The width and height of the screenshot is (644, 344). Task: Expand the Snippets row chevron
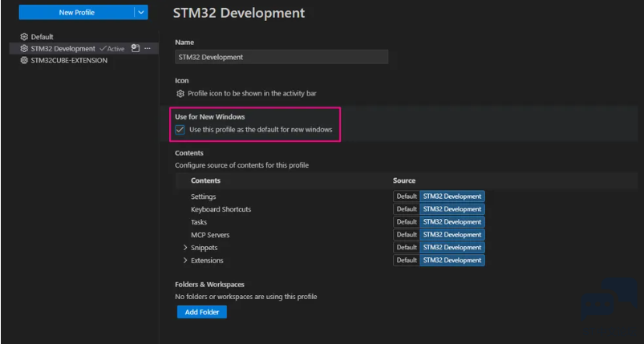click(184, 248)
